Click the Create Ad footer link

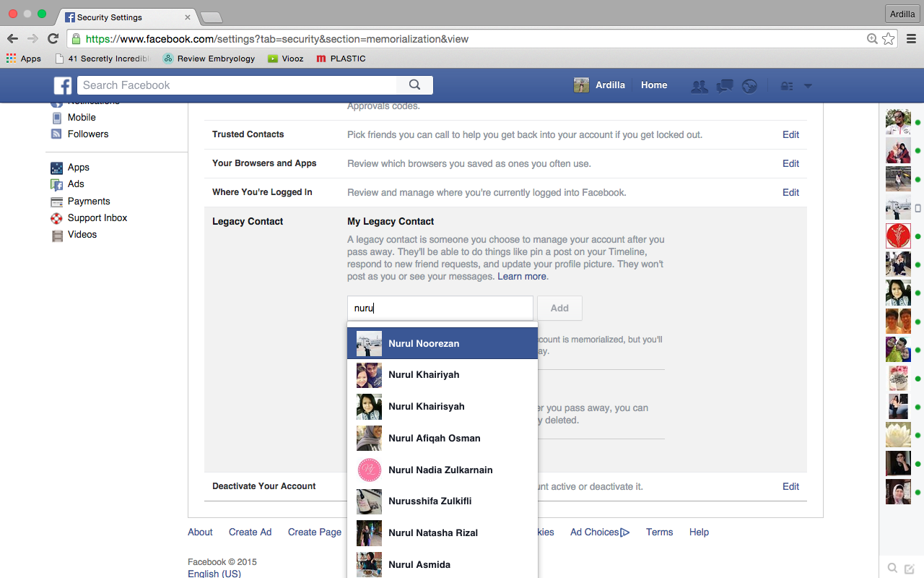click(250, 532)
